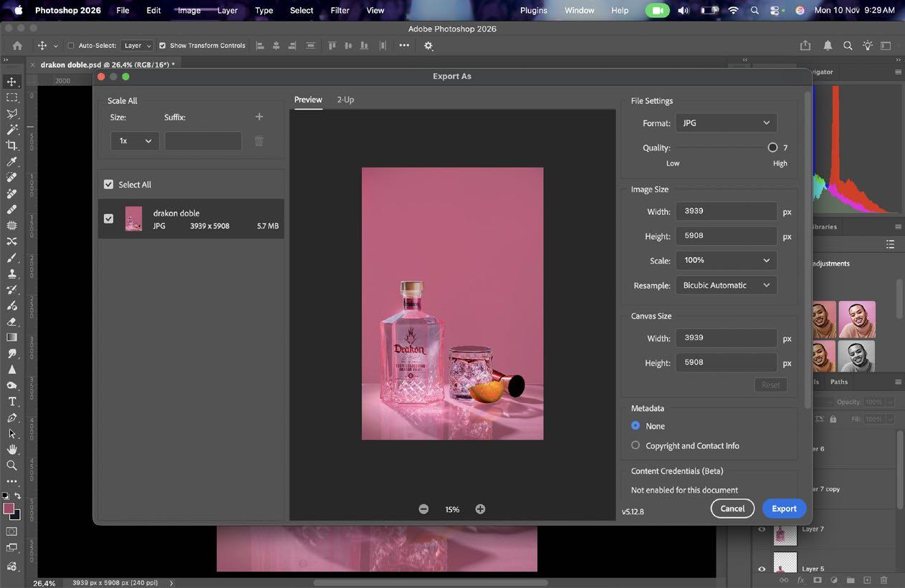905x588 pixels.
Task: Select the Hand tool
Action: 11,449
